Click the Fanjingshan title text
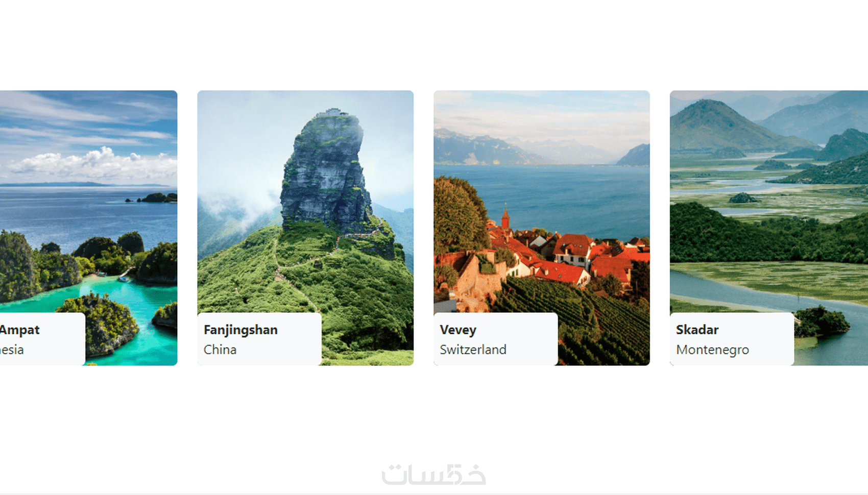Screen dimensions: 868x495 240,330
